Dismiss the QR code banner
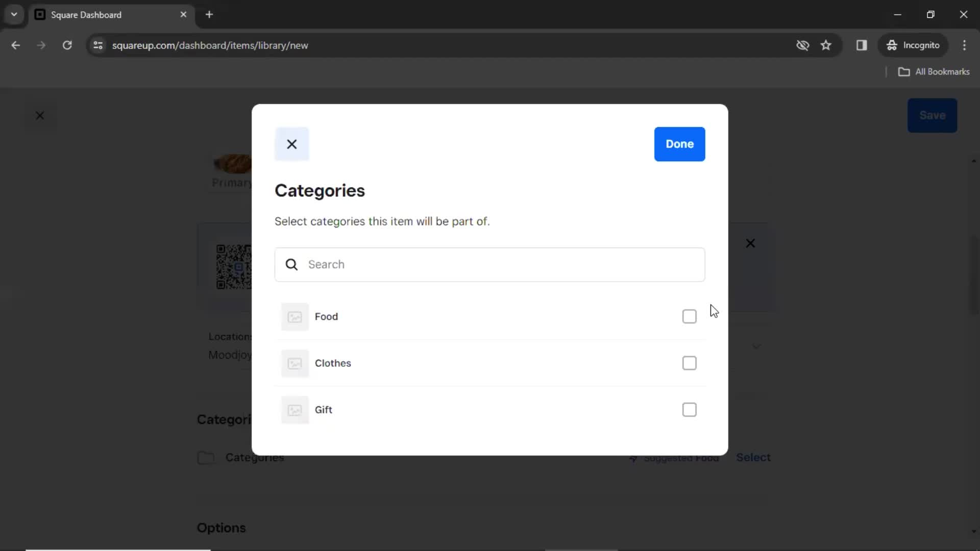The image size is (980, 551). 750,243
